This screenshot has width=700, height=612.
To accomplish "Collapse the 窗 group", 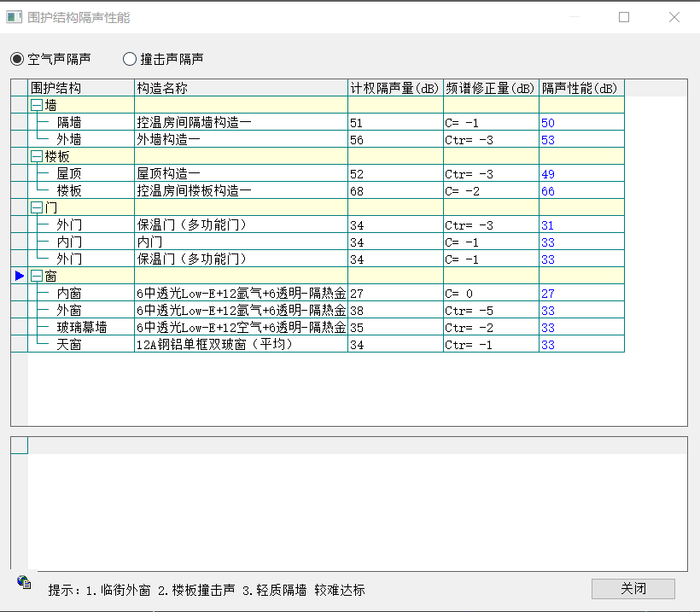I will point(37,276).
